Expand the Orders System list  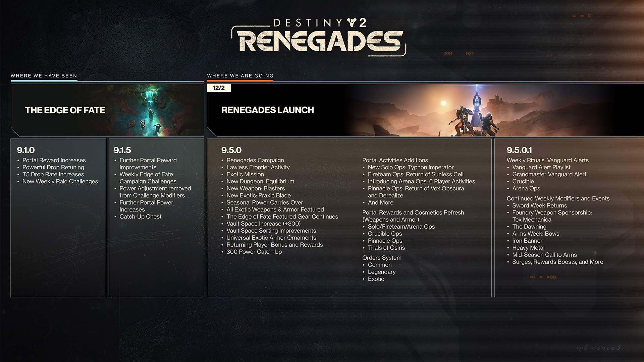pos(381,258)
